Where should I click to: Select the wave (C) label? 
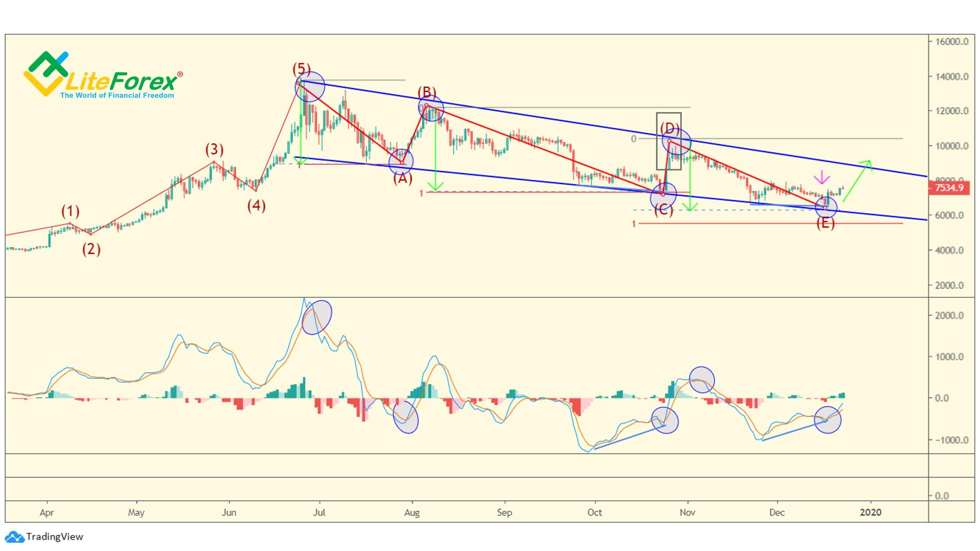663,210
